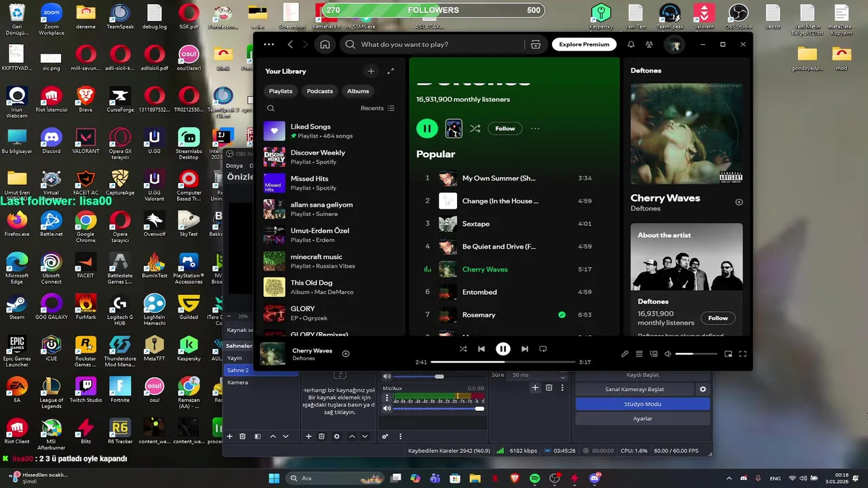The height and width of the screenshot is (488, 868).
Task: Toggle repeat in the player bar
Action: point(542,349)
